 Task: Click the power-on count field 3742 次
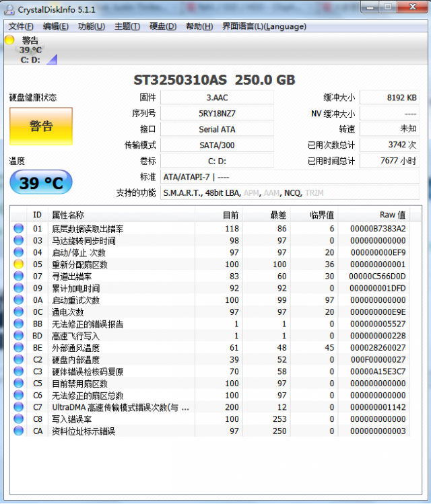coord(389,145)
